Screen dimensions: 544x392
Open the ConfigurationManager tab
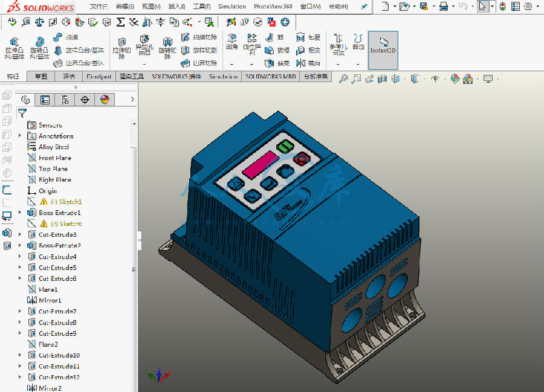(65, 100)
